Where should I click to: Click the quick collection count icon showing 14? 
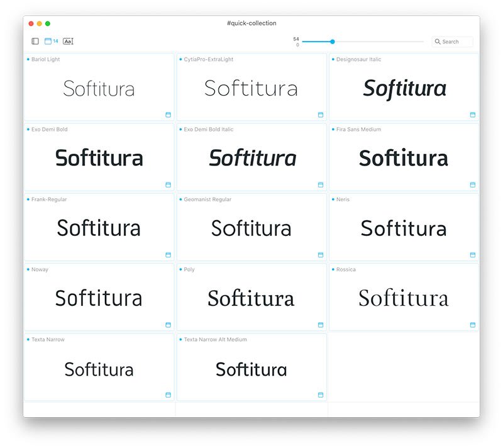[x=52, y=41]
